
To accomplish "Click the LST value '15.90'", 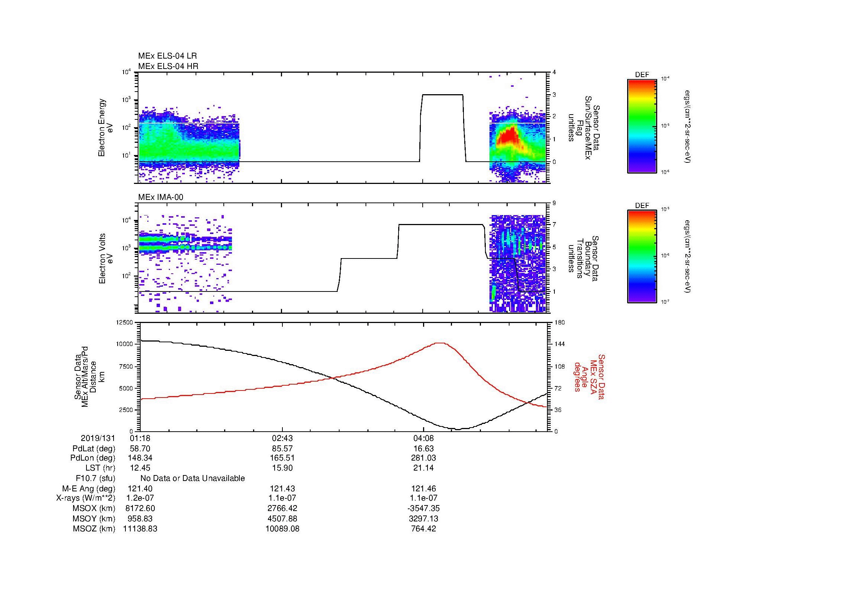I will [x=282, y=468].
